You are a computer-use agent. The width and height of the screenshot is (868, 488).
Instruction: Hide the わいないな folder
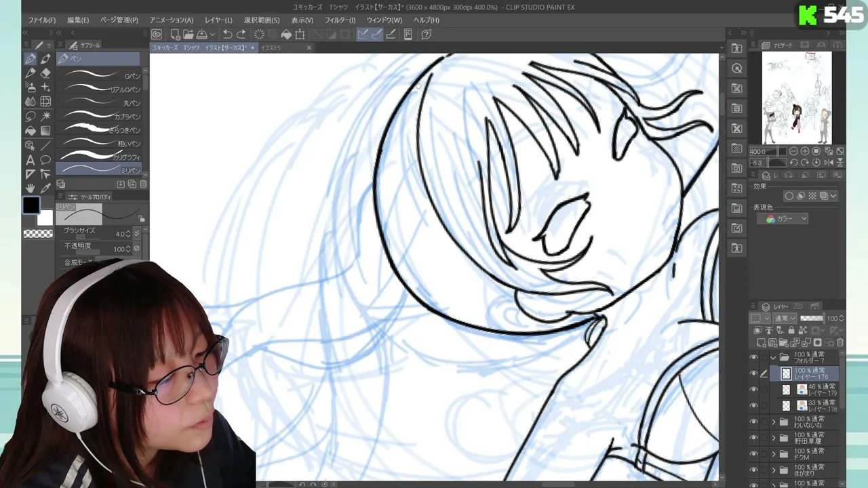[753, 422]
